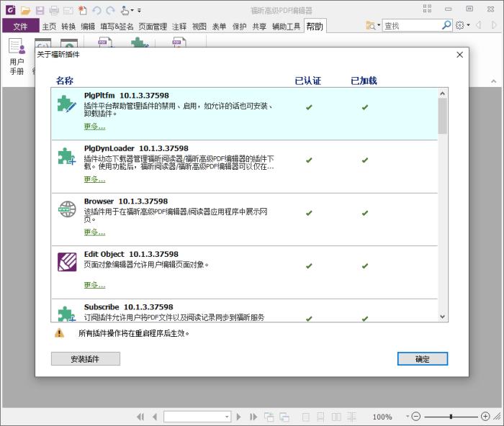Switch to the 页面管理 tab
Screen dimensions: 504x426
coord(153,27)
